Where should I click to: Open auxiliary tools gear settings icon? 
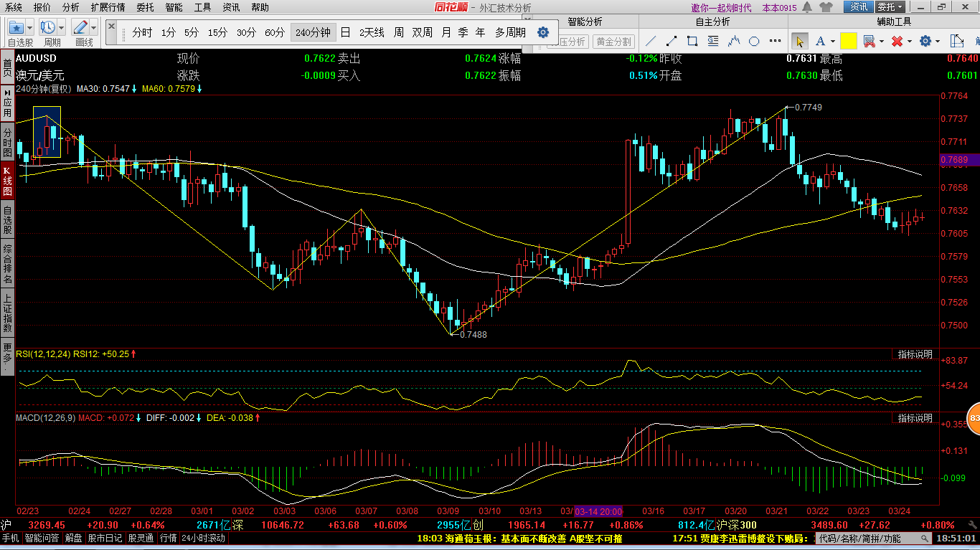pyautogui.click(x=925, y=41)
